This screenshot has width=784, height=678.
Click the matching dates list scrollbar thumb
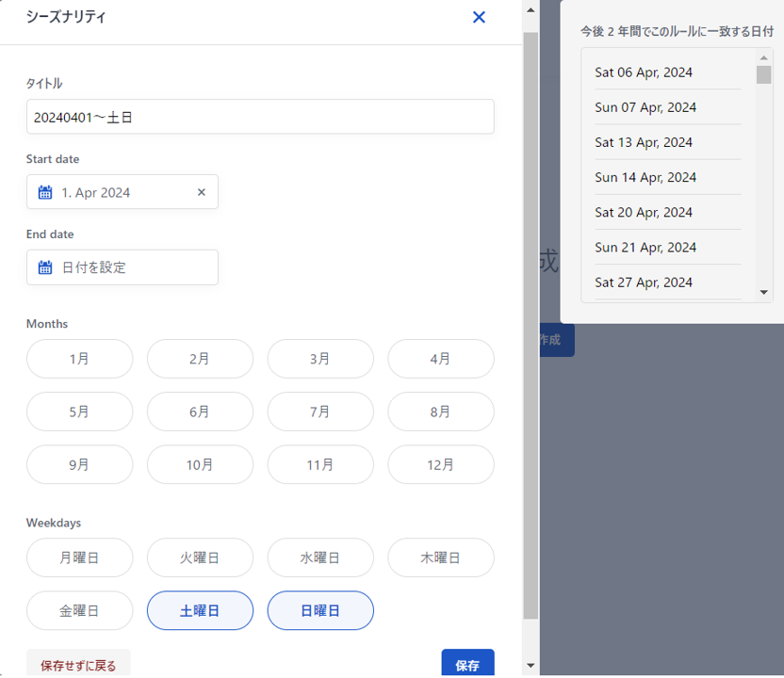pos(764,74)
